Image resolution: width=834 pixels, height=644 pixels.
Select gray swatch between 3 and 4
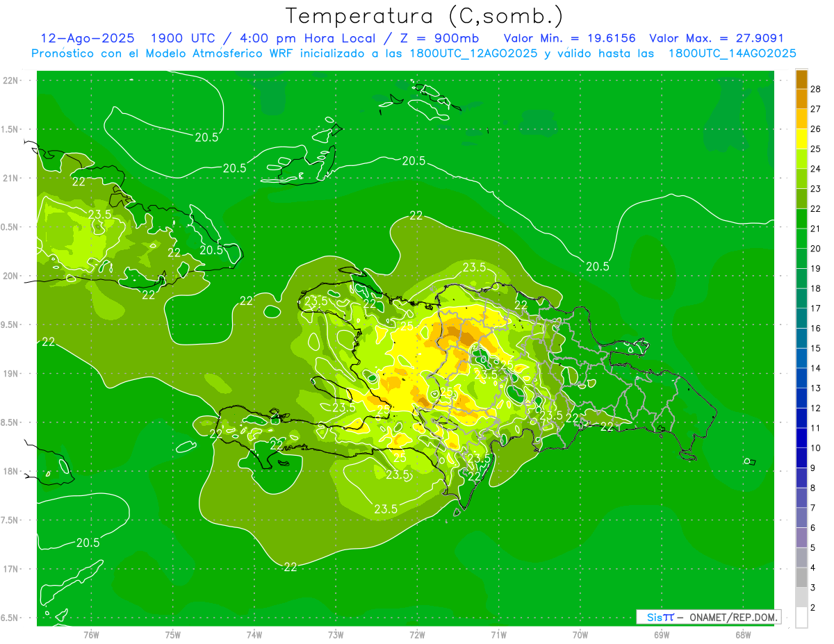point(801,578)
